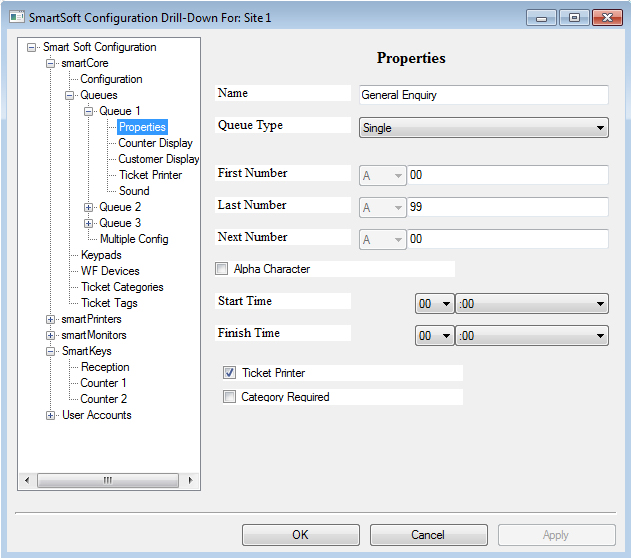Expand the Queue 3 node

pos(89,223)
